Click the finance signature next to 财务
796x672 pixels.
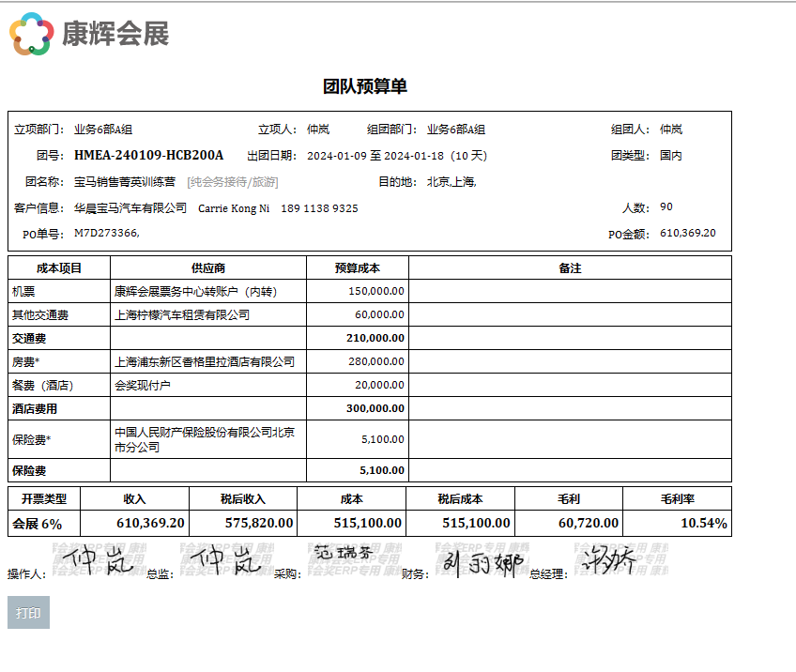coord(482,563)
